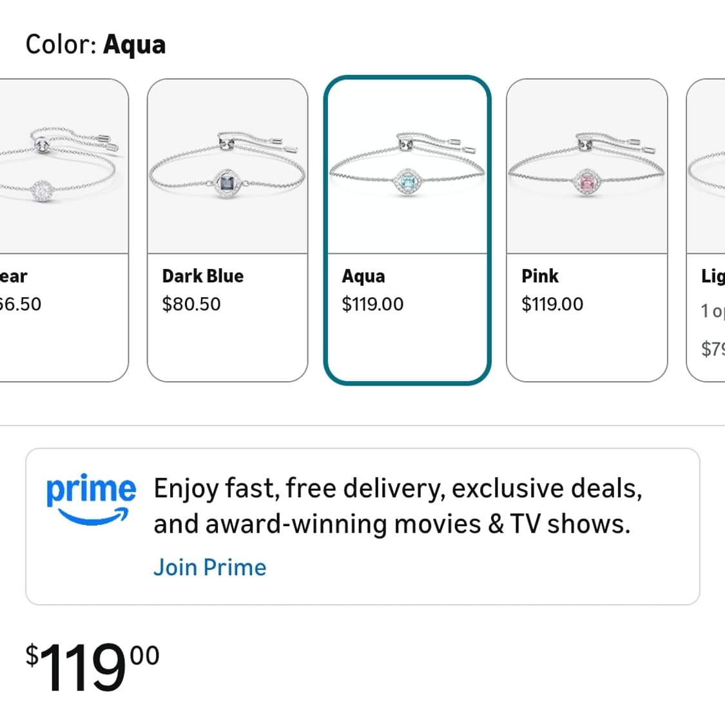This screenshot has width=725, height=728.
Task: Click the $80.50 Dark Blue price
Action: [x=191, y=304]
